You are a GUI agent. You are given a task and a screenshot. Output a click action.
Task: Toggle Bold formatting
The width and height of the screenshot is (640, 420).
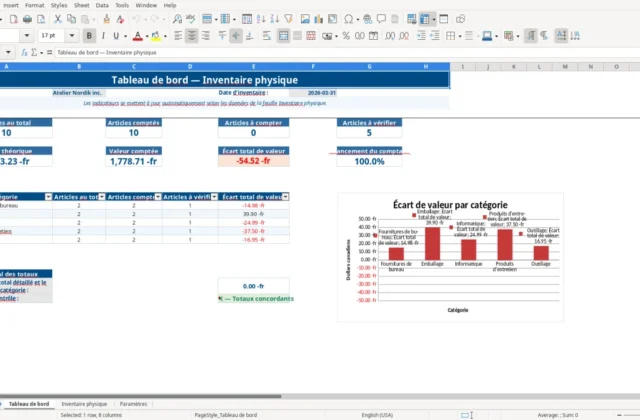click(89, 36)
